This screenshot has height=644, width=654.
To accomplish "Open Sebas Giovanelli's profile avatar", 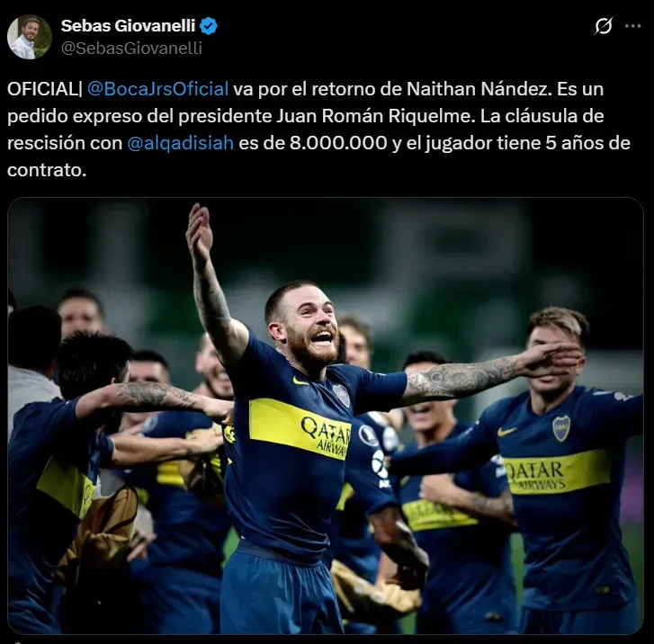I will [x=29, y=37].
